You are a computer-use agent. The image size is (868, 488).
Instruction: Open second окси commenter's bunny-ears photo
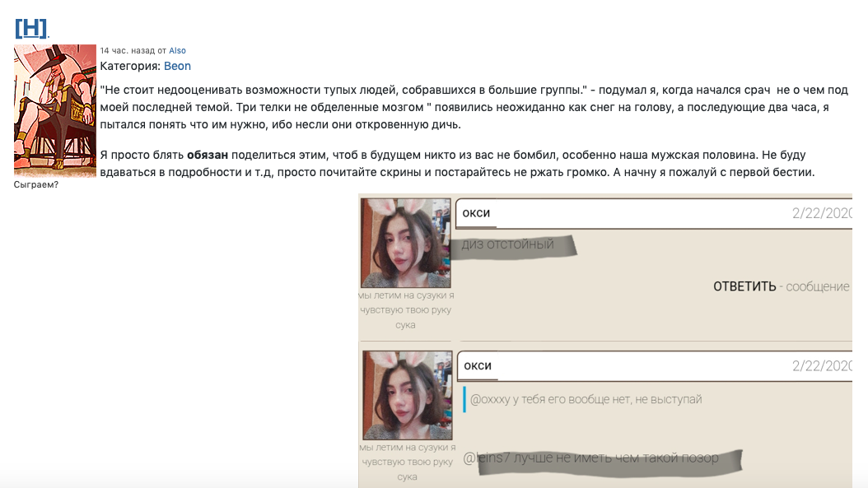[x=408, y=395]
